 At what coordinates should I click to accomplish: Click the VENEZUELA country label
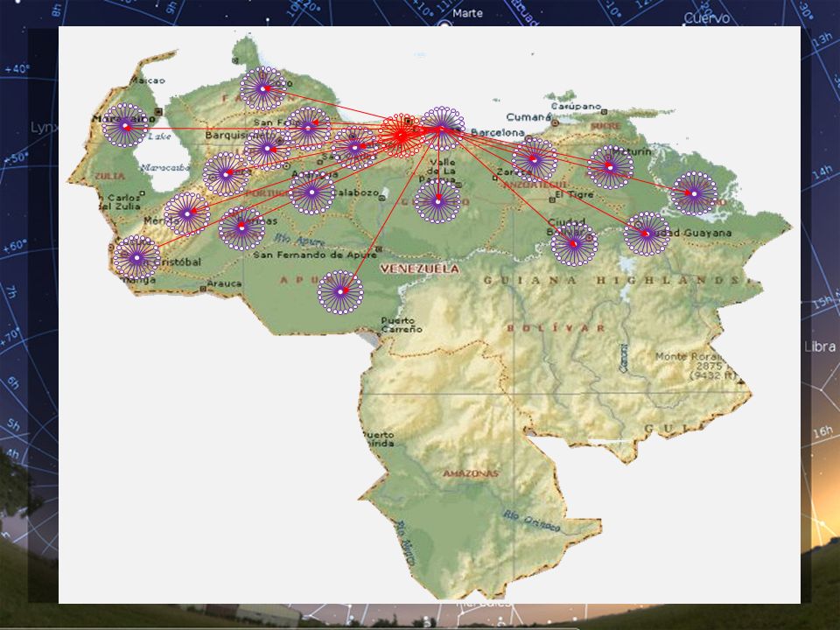point(419,269)
